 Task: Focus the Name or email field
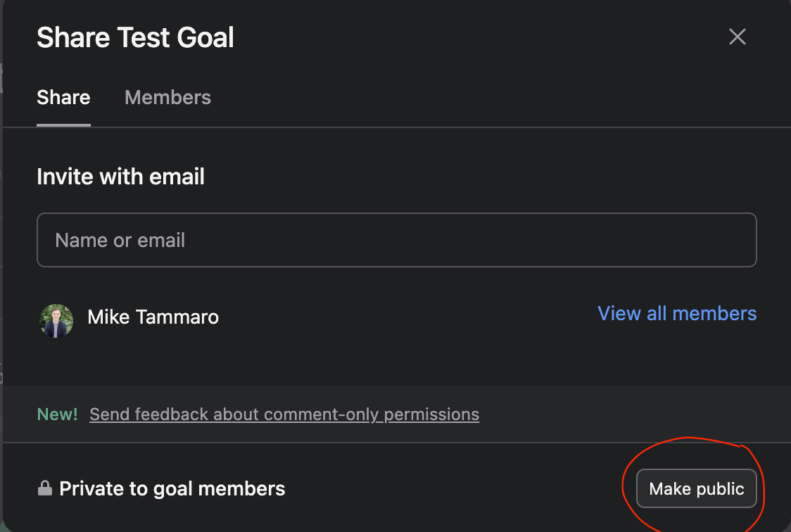[x=396, y=240]
